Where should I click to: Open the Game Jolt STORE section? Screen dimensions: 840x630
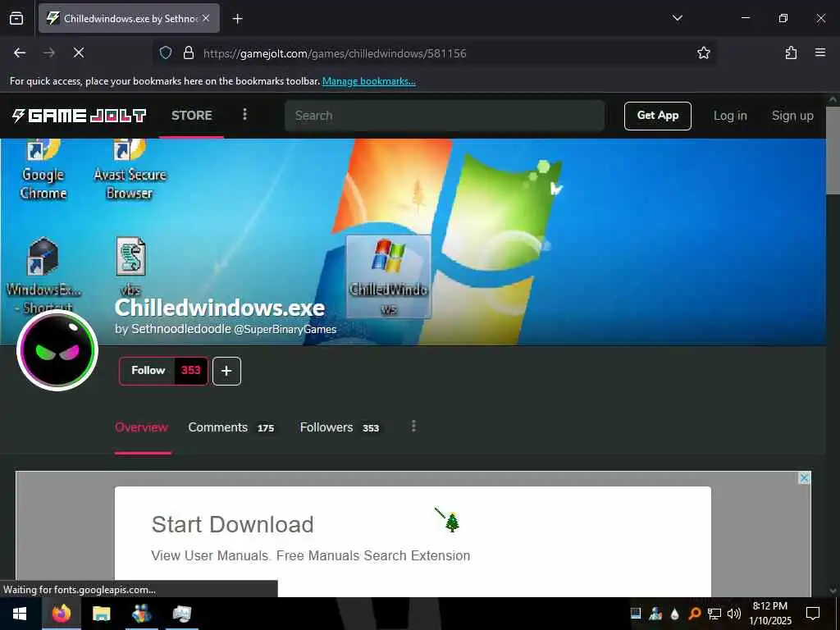191,115
